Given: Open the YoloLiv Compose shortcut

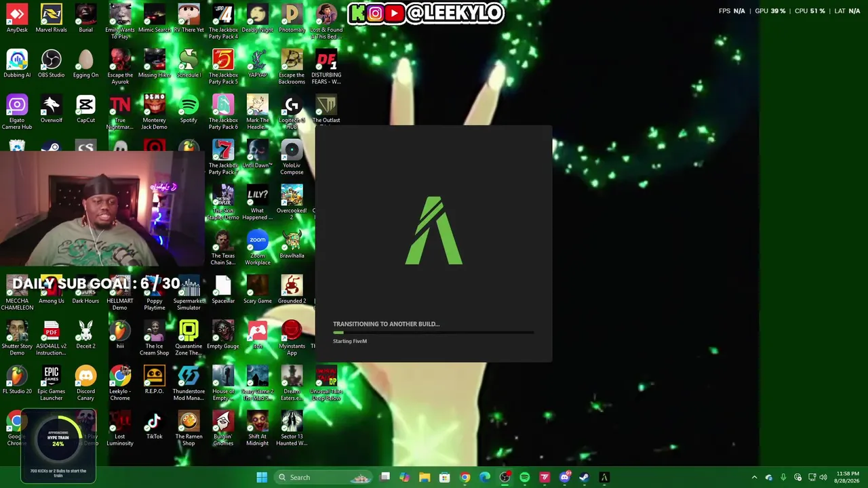Looking at the screenshot, I should pyautogui.click(x=292, y=157).
